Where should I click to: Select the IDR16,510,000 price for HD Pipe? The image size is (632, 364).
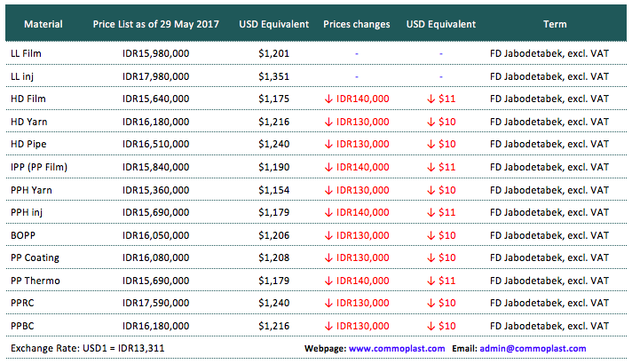point(155,144)
